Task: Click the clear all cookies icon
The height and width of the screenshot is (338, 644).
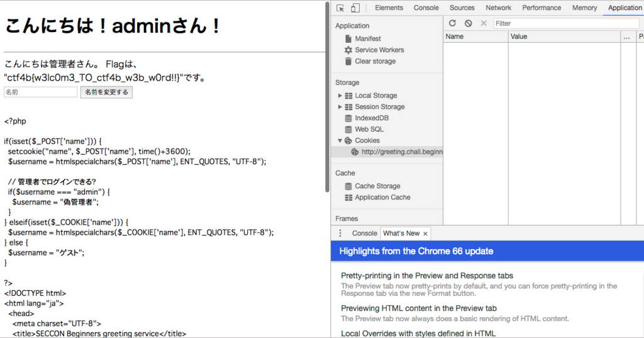Action: tap(468, 23)
